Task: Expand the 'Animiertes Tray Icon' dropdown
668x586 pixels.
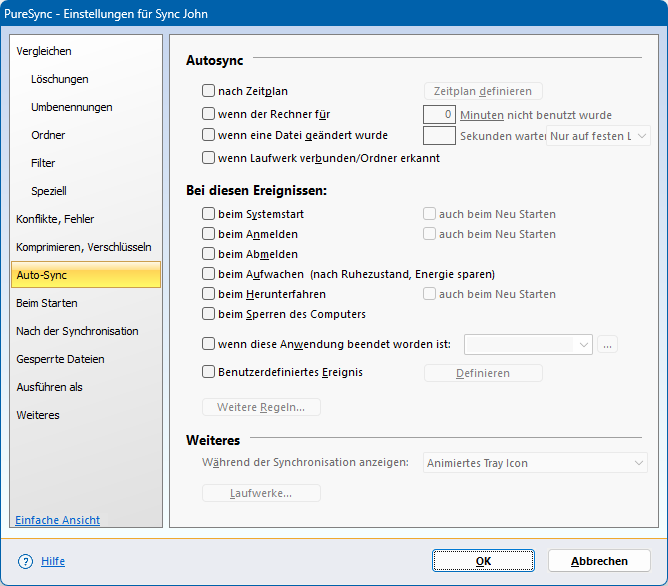Action: point(535,463)
